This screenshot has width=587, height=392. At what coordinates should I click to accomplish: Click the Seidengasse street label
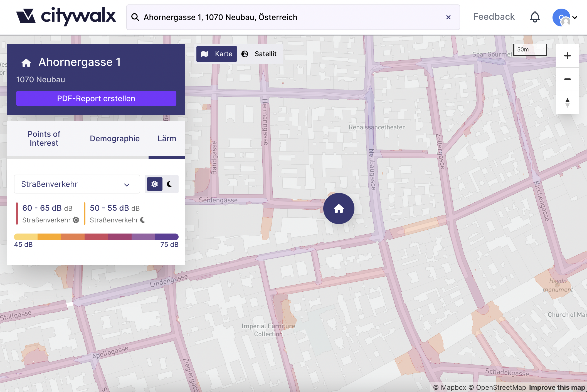coord(218,200)
